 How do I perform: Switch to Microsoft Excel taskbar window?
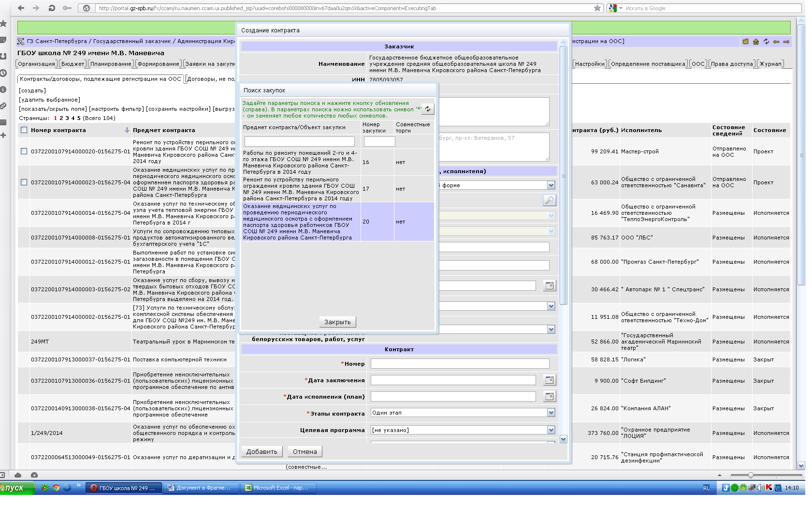(279, 488)
